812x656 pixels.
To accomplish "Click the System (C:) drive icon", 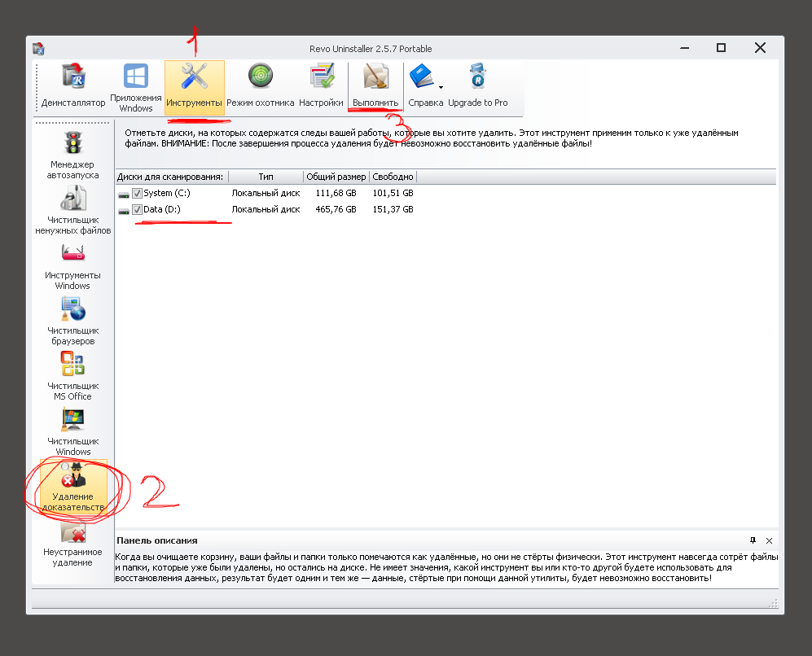I will pos(124,195).
